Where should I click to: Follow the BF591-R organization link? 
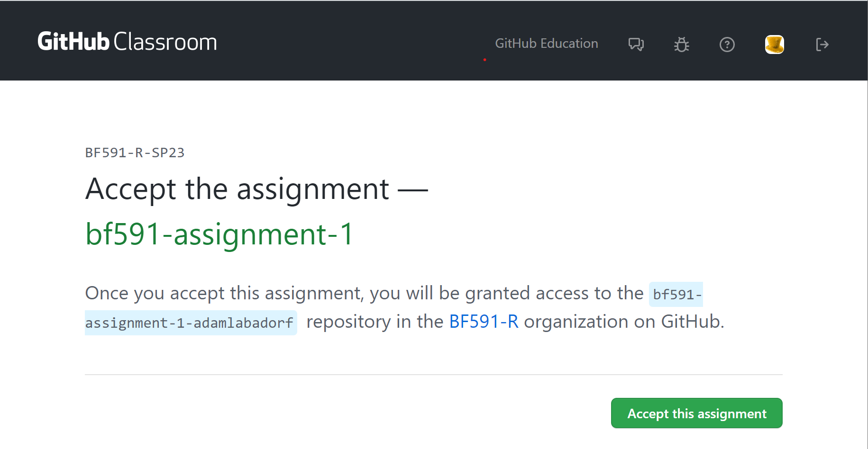click(x=484, y=322)
